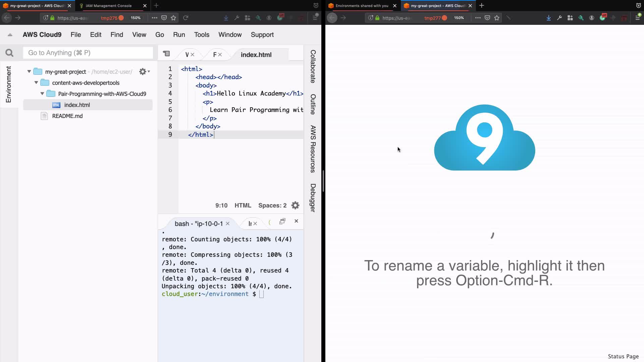
Task: Open the editor tab list icon
Action: pos(166,54)
